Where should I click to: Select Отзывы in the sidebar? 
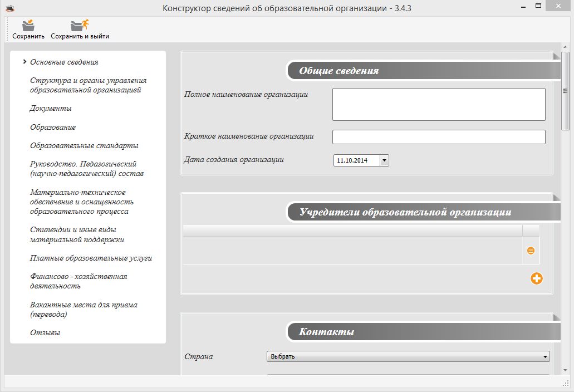(x=45, y=332)
